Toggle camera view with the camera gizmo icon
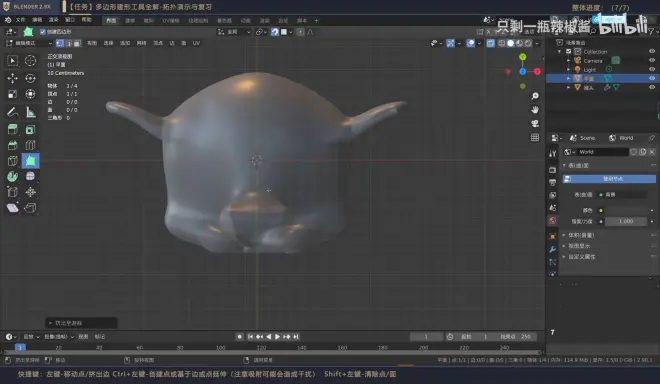This screenshot has width=660, height=384. pyautogui.click(x=535, y=123)
